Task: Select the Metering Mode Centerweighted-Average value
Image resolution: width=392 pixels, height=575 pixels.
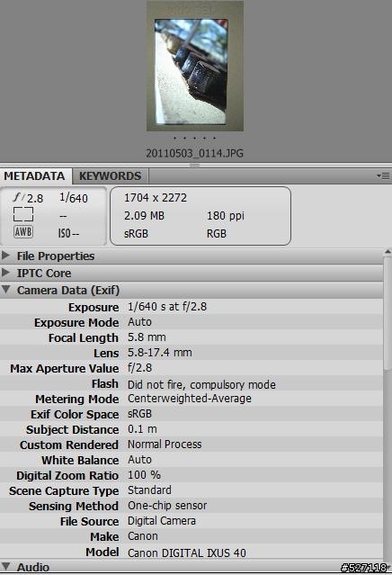Action: tap(190, 399)
